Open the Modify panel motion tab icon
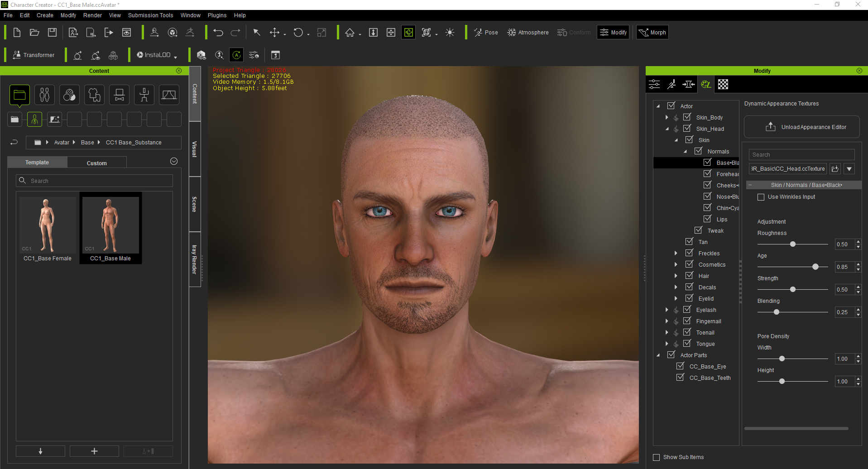 click(671, 84)
